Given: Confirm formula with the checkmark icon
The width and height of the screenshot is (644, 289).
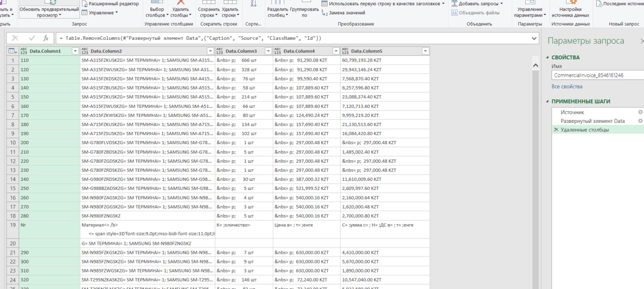Looking at the screenshot, I should pos(32,38).
